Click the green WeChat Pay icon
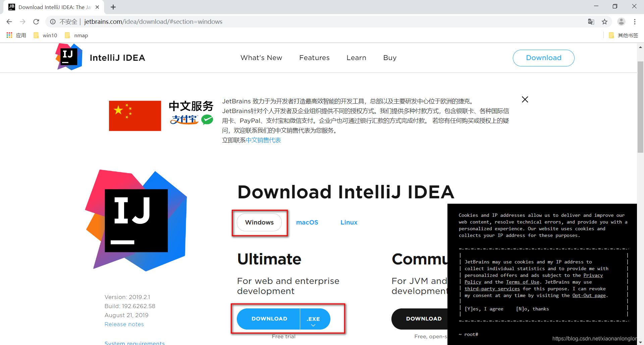Viewport: 644px width, 345px height. pos(207,119)
